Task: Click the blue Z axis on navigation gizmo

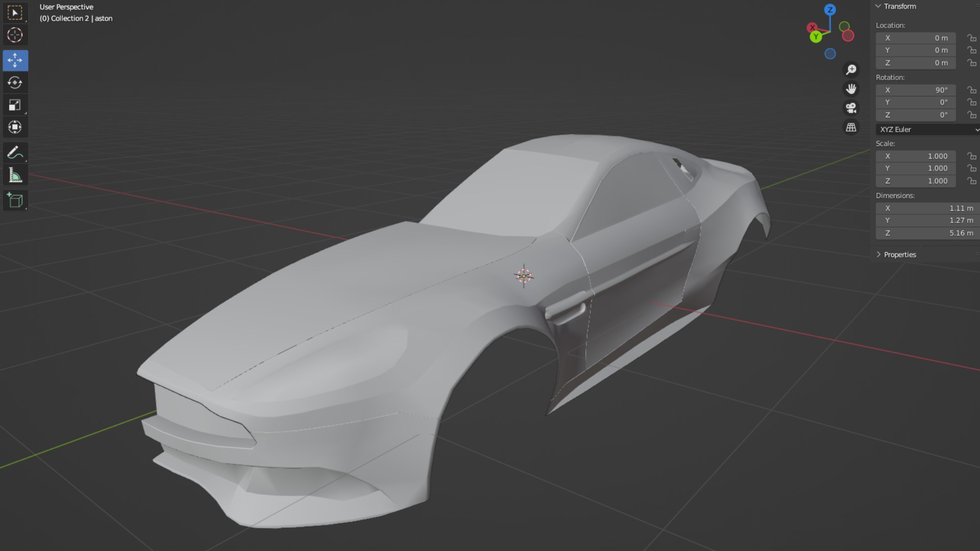Action: [x=830, y=10]
